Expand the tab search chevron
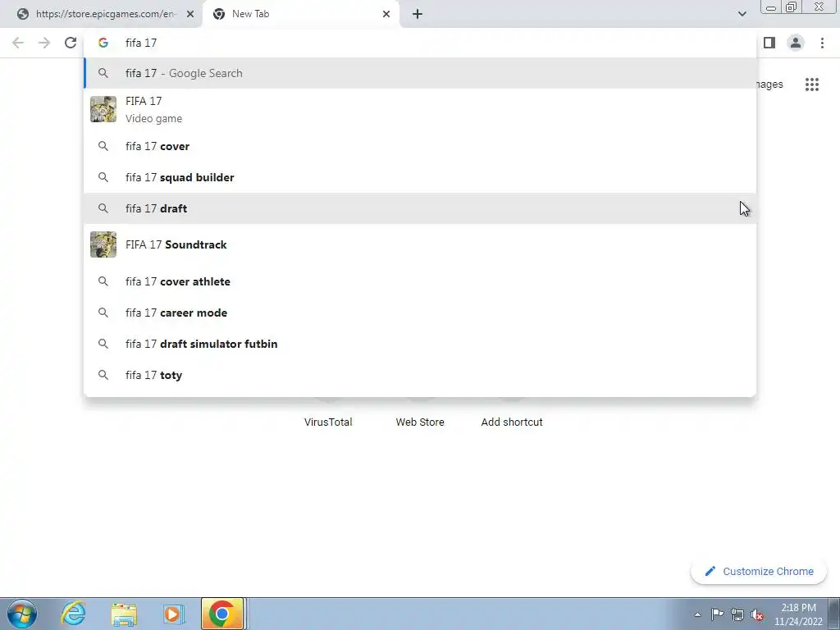Viewport: 840px width, 630px height. pyautogui.click(x=742, y=14)
